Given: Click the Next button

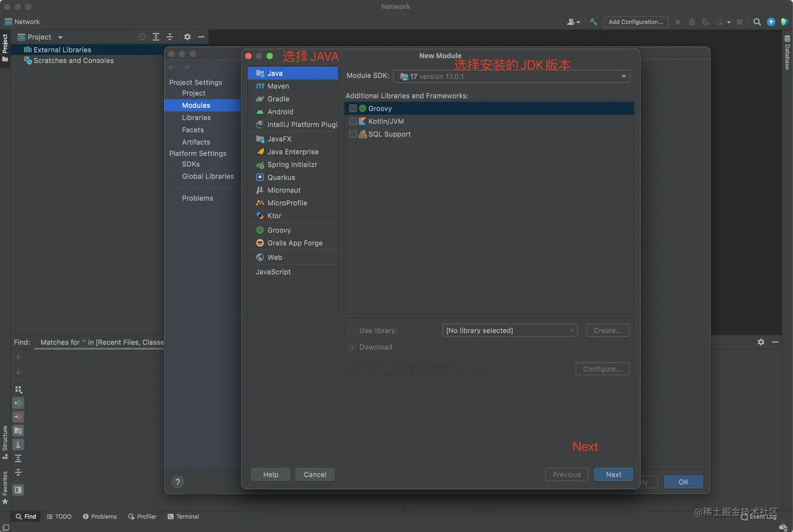Looking at the screenshot, I should click(613, 474).
